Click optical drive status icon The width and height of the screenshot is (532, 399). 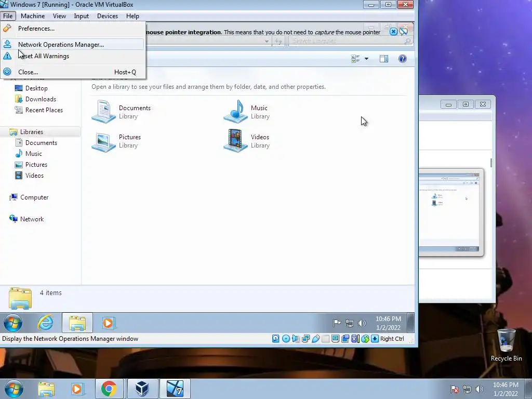point(286,339)
